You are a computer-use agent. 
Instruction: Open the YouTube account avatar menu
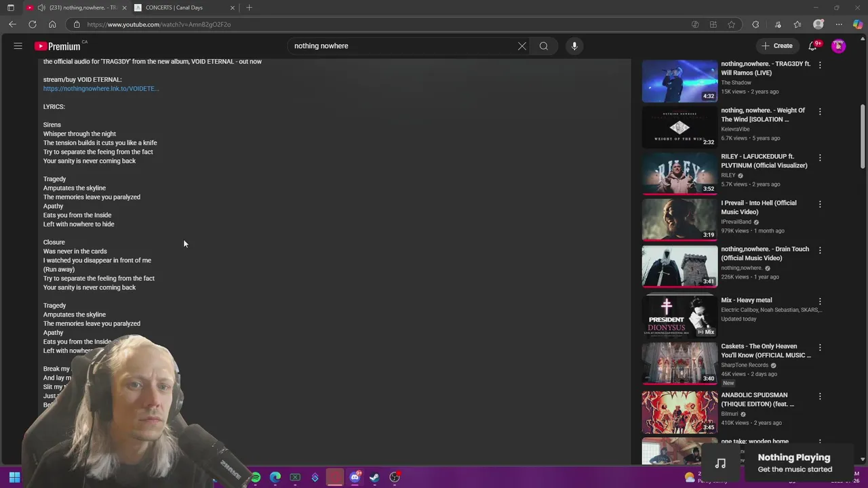click(839, 46)
